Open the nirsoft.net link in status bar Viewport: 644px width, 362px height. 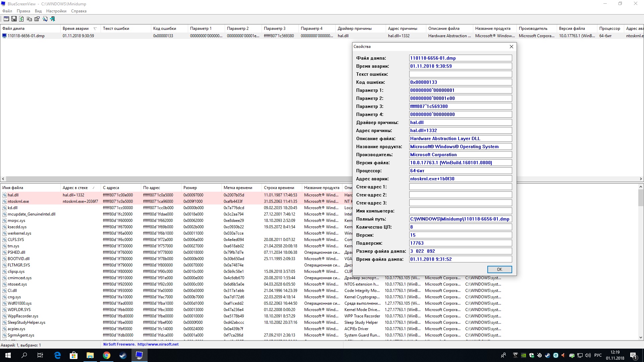[158, 344]
